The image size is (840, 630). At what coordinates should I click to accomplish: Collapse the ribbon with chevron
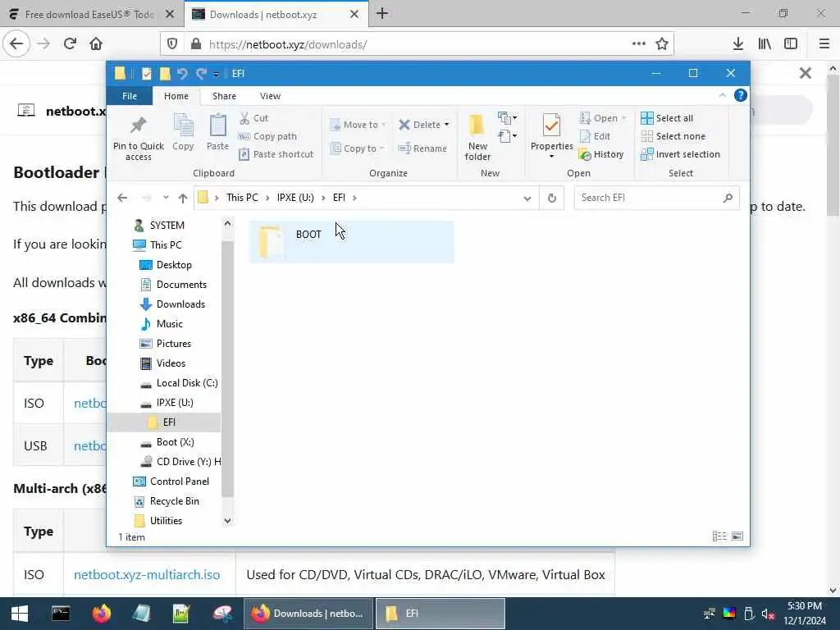coord(722,95)
